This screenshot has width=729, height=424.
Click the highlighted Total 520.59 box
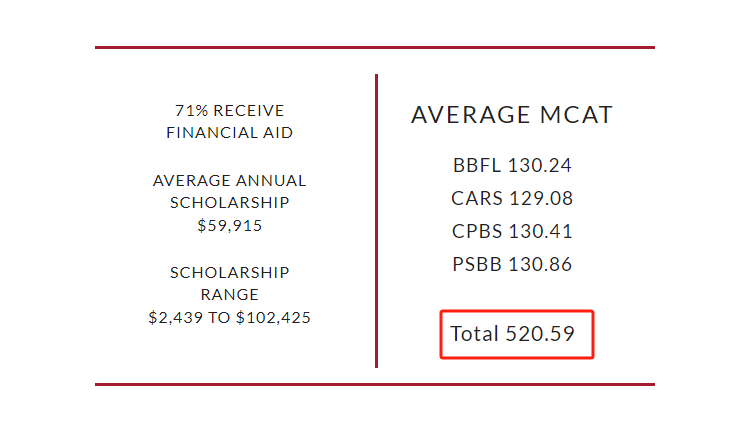point(517,334)
